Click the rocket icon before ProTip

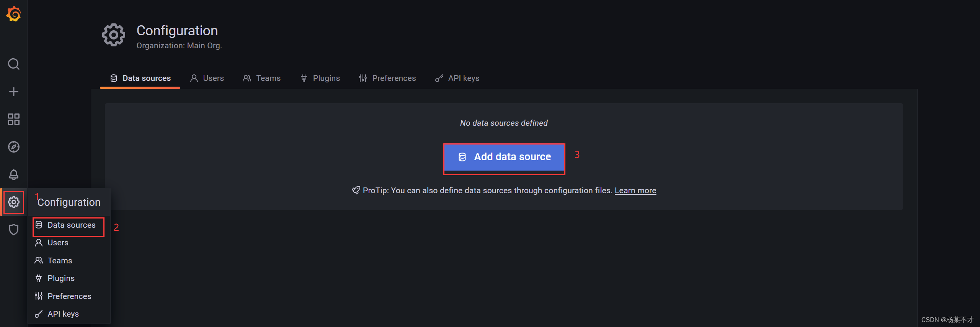pos(356,190)
